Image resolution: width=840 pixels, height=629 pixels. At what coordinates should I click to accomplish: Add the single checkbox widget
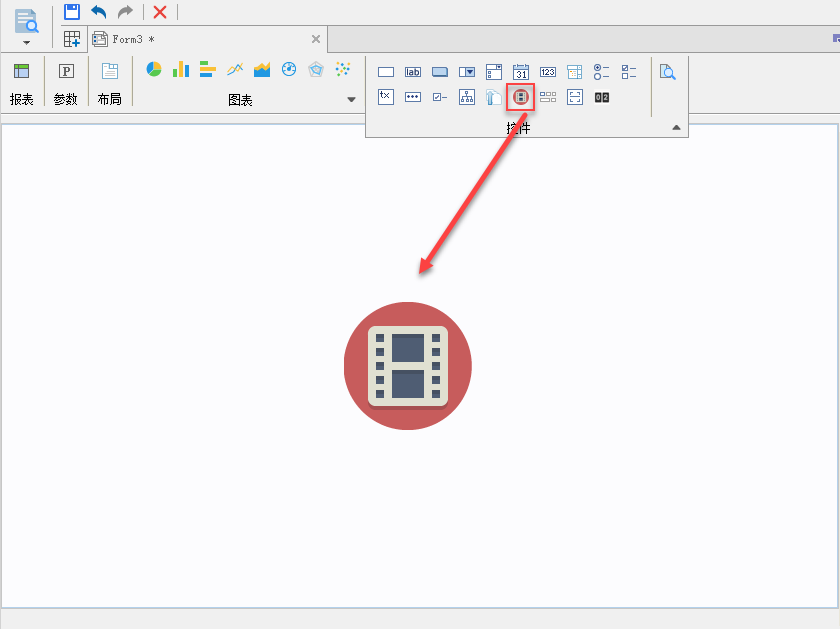click(440, 97)
